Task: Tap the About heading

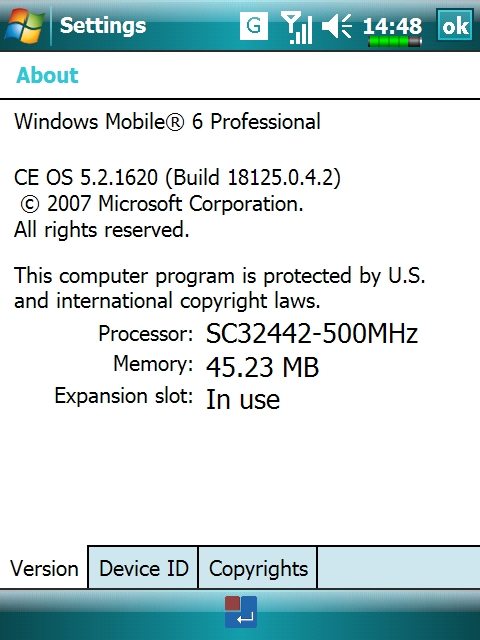Action: (x=47, y=75)
